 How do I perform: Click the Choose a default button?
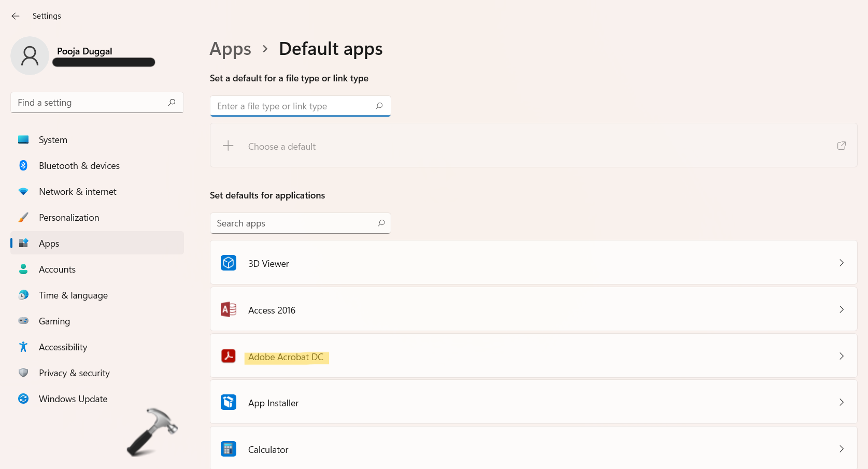coord(282,147)
